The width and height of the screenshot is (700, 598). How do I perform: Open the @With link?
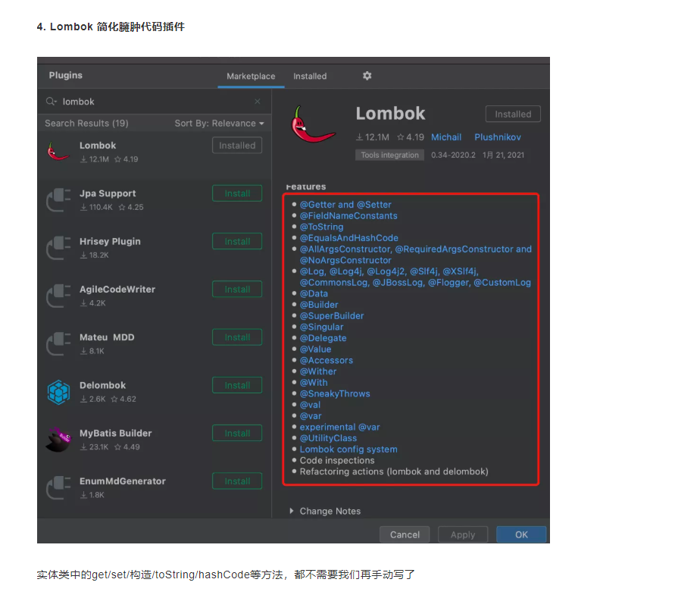[x=314, y=383]
